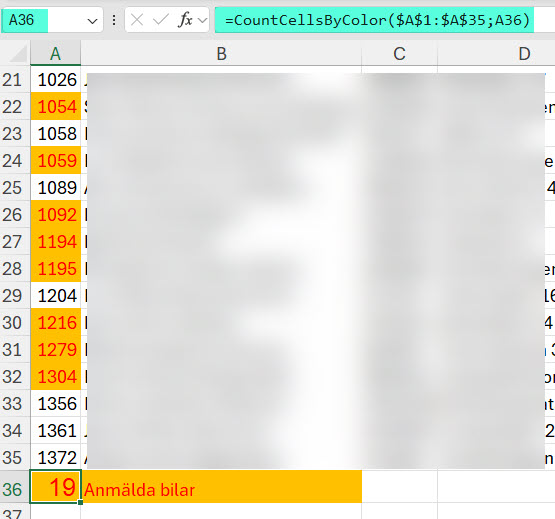This screenshot has width=555, height=519.
Task: Cancel formula entry with the X icon
Action: (137, 20)
